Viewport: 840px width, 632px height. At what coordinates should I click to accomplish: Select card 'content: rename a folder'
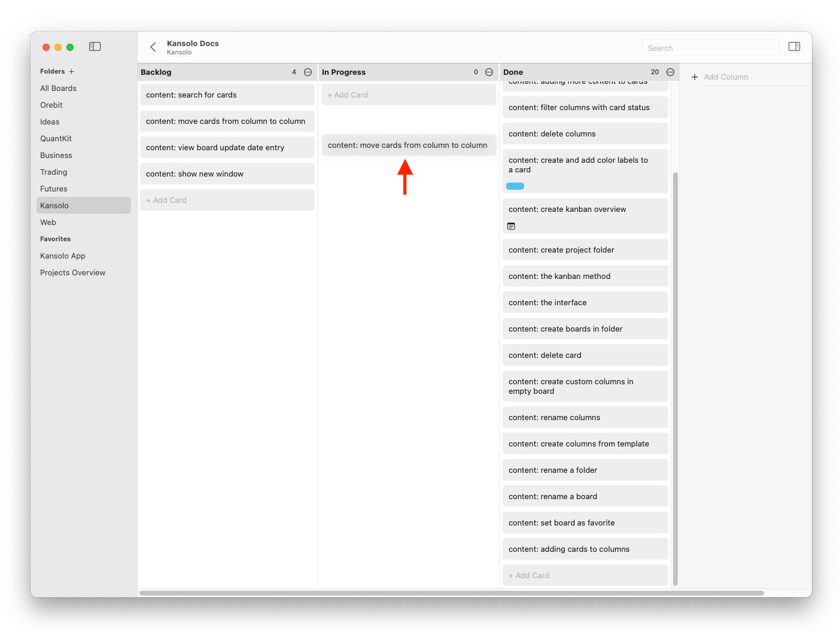coord(585,470)
